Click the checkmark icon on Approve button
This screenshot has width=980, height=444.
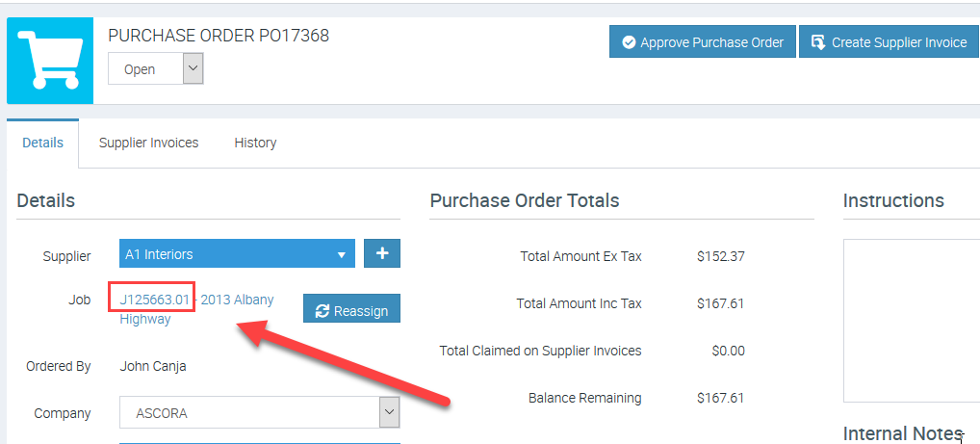click(x=629, y=42)
